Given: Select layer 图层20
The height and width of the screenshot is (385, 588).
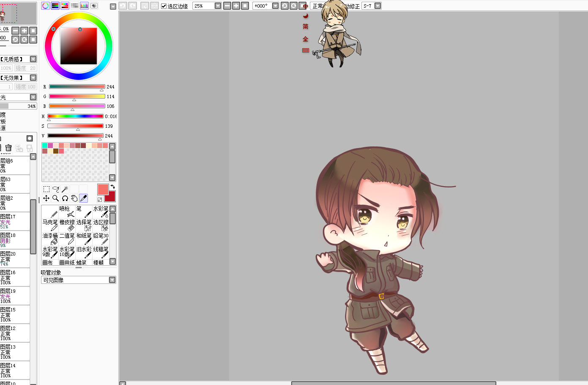Looking at the screenshot, I should [x=15, y=258].
